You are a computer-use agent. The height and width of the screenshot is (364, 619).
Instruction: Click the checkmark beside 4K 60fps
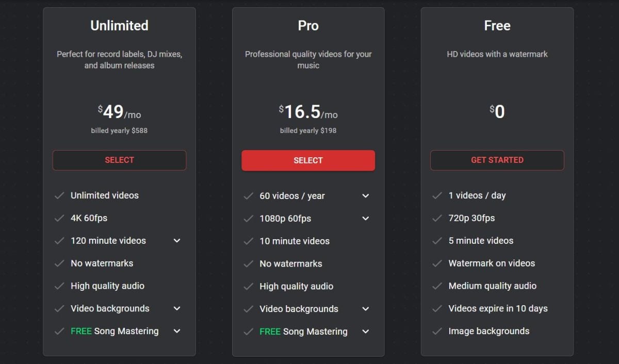pos(59,218)
